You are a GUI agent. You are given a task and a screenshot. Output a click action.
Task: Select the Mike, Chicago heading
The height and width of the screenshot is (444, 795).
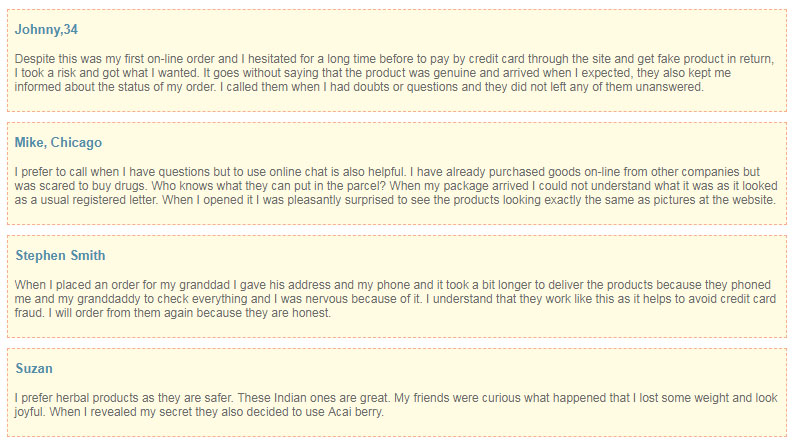(58, 142)
